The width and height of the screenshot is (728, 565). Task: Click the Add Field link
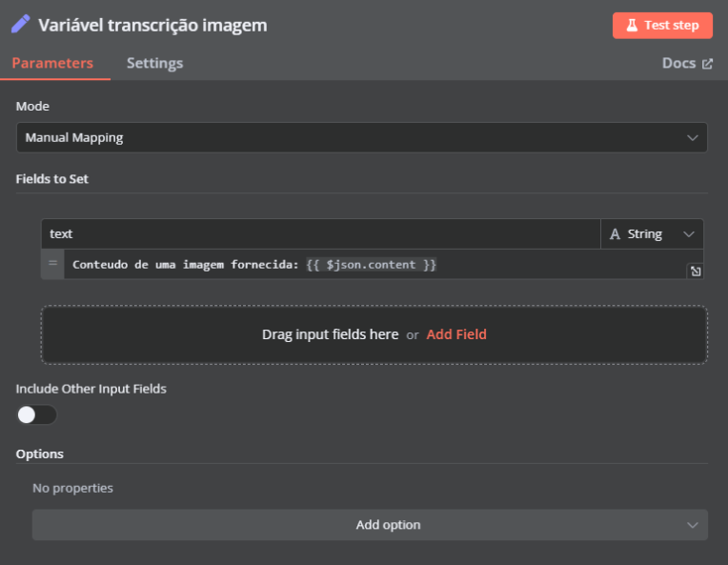pyautogui.click(x=456, y=334)
